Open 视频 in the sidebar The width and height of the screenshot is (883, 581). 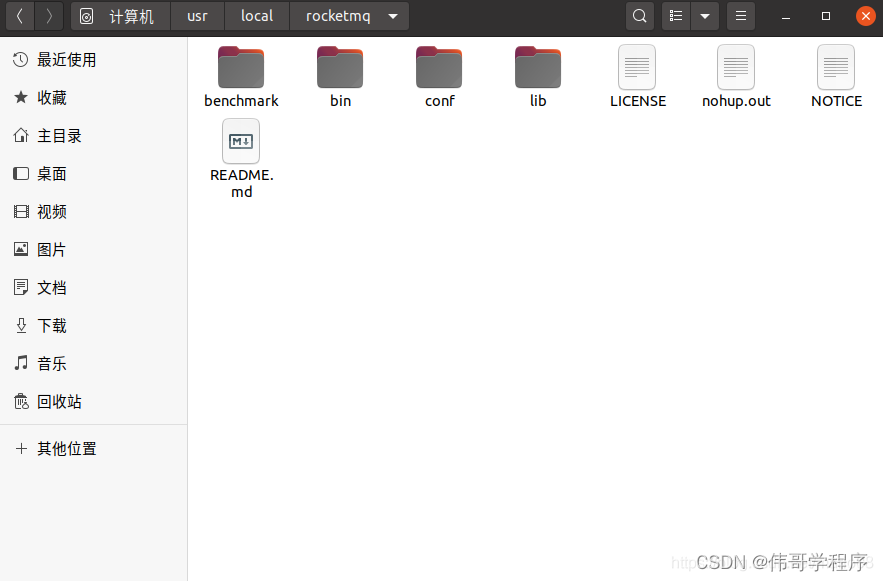tap(93, 212)
